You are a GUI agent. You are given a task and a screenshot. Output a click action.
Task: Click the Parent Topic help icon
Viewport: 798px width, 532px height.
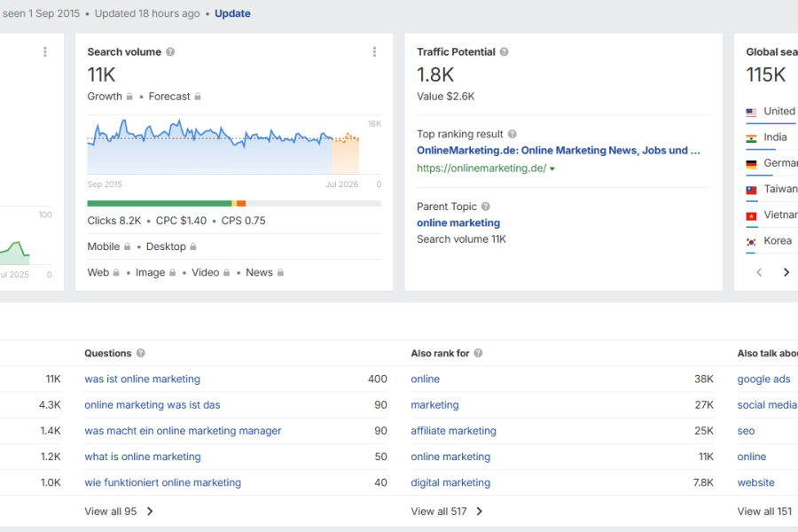[486, 207]
